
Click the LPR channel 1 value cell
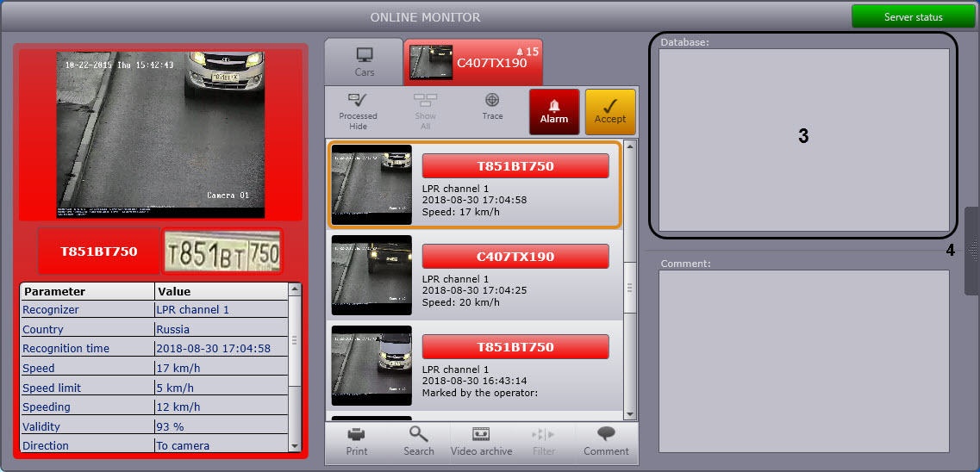[222, 310]
